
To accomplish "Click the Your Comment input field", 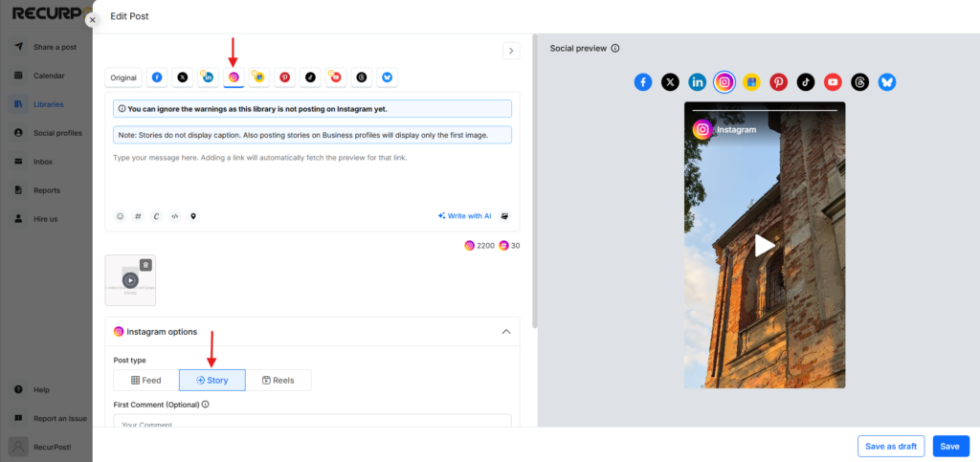I will (313, 422).
